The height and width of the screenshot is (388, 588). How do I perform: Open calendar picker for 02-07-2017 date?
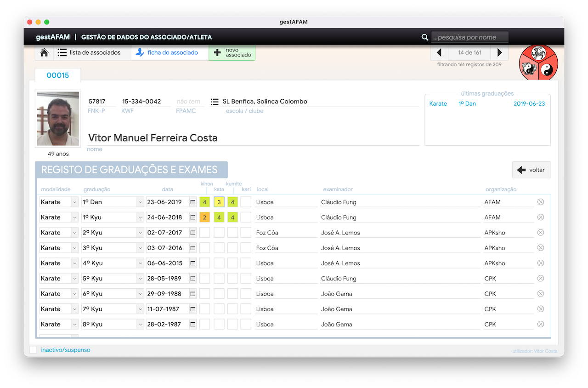click(x=193, y=233)
